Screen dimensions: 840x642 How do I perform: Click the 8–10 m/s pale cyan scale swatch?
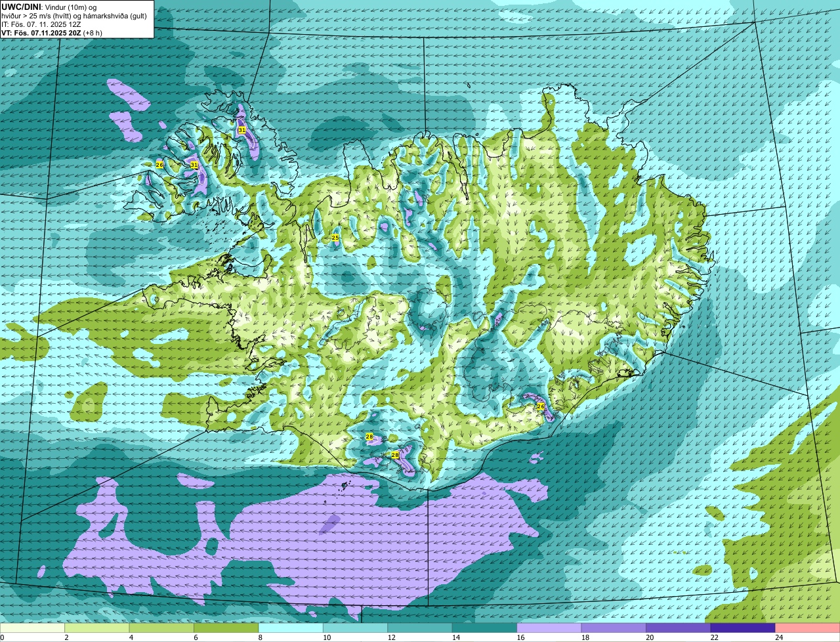(291, 628)
